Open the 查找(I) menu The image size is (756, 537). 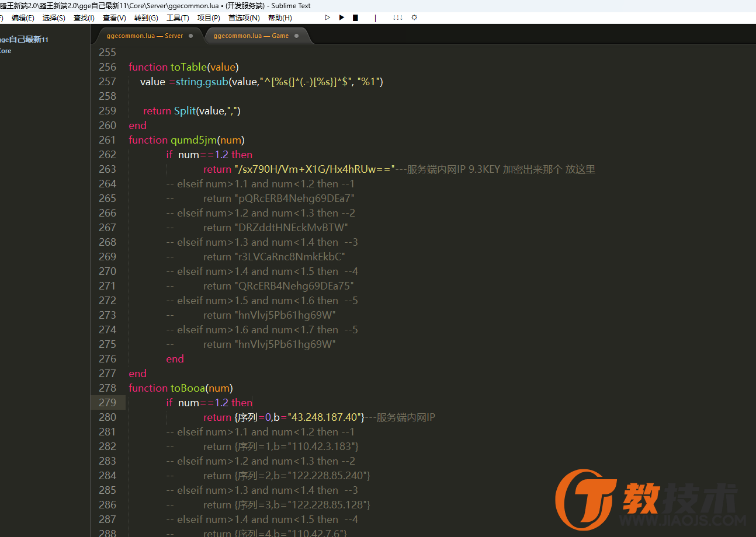(84, 18)
